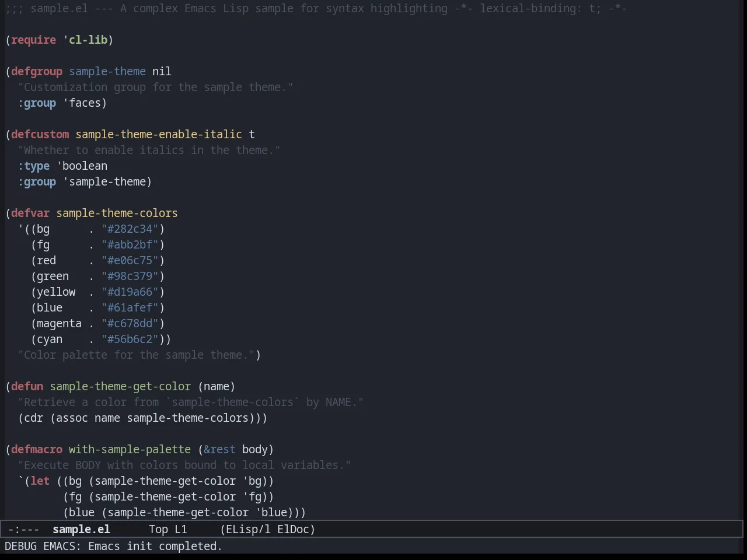
Task: Click 'defcustom' keyword
Action: [x=40, y=134]
